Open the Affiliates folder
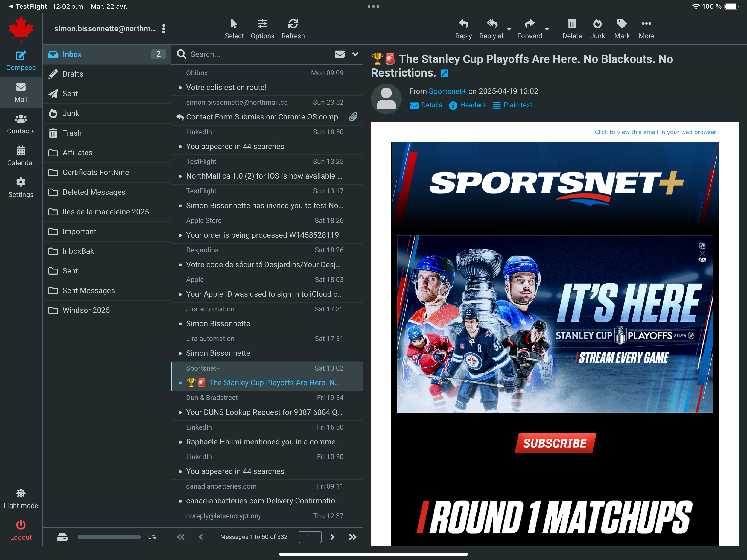Screen dimensions: 747x560 tap(107, 153)
